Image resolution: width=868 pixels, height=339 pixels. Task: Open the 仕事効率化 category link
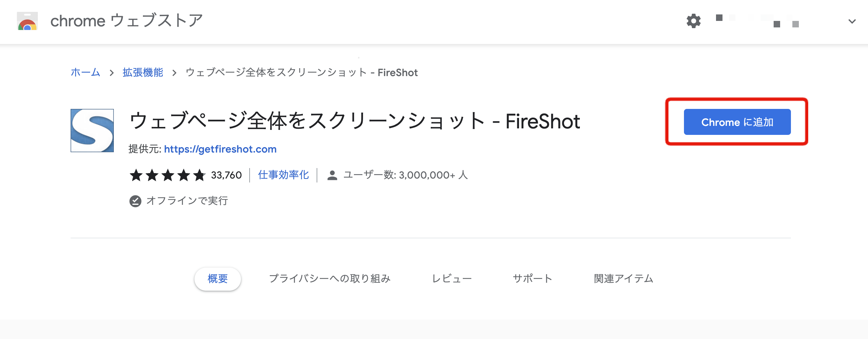tap(283, 175)
